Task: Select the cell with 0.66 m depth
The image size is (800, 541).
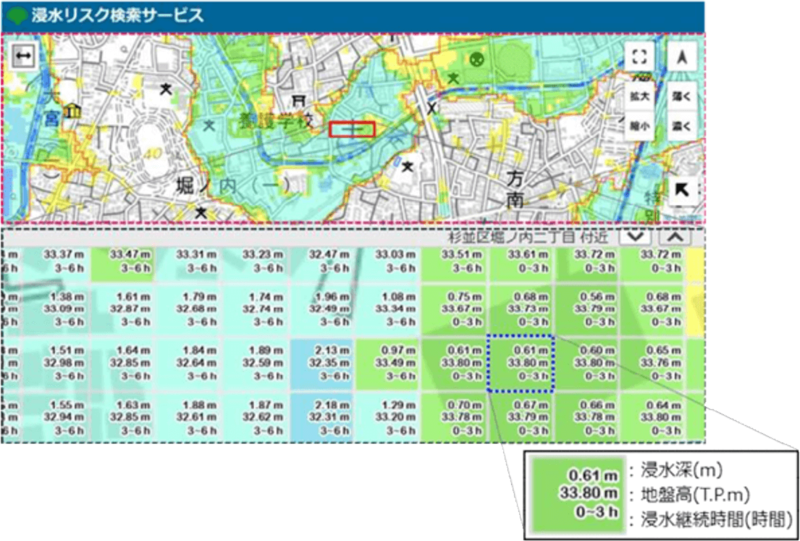Action: 586,417
